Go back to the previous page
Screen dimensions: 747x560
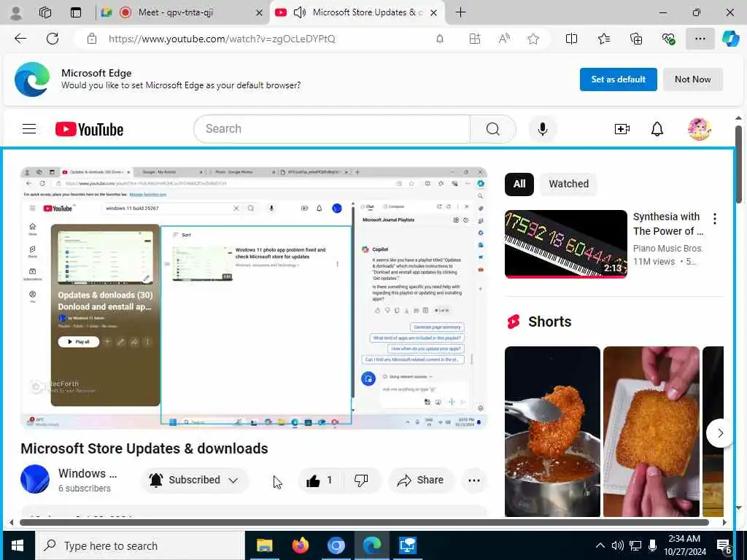20,39
